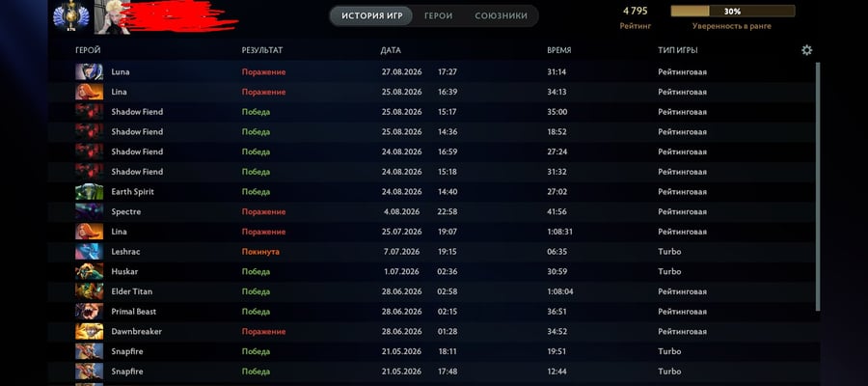The height and width of the screenshot is (386, 868).
Task: Click the rank medal badge
Action: click(x=69, y=16)
